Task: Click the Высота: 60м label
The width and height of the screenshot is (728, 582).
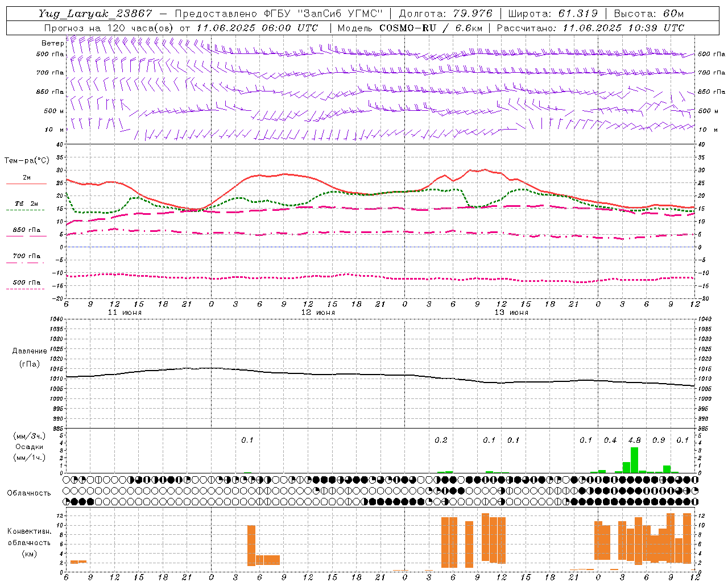Action: (648, 14)
